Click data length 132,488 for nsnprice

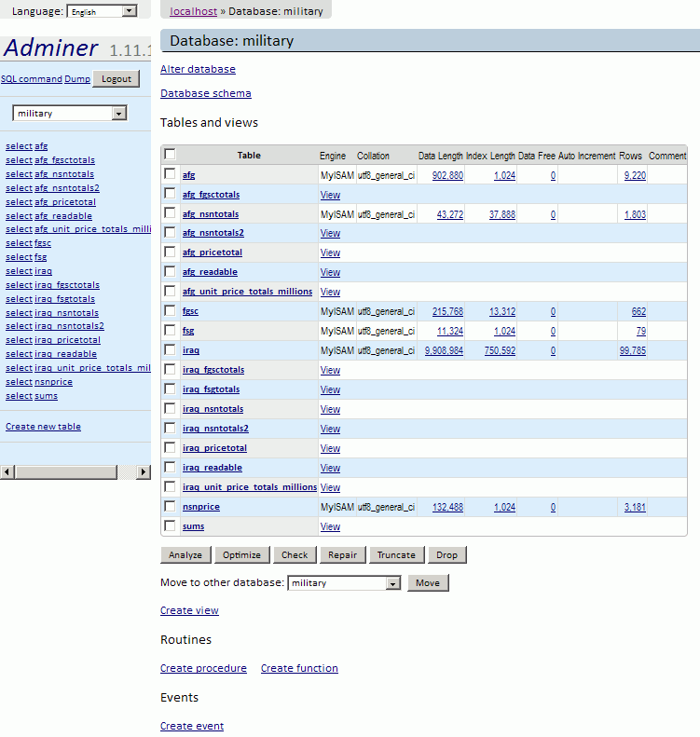coord(447,507)
